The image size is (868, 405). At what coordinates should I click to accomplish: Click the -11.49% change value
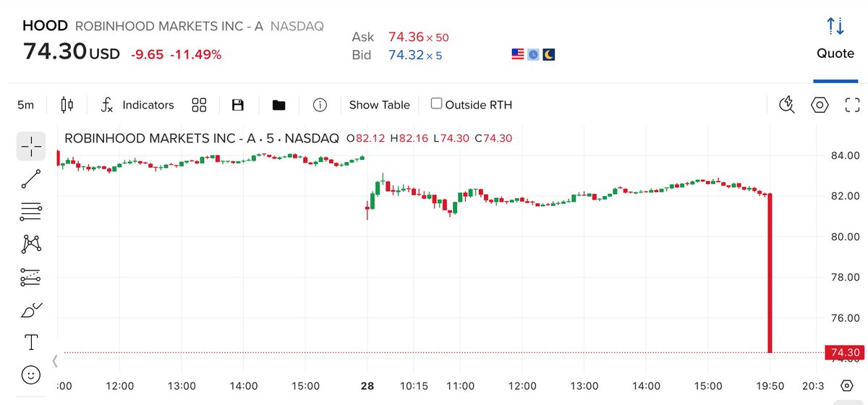195,55
